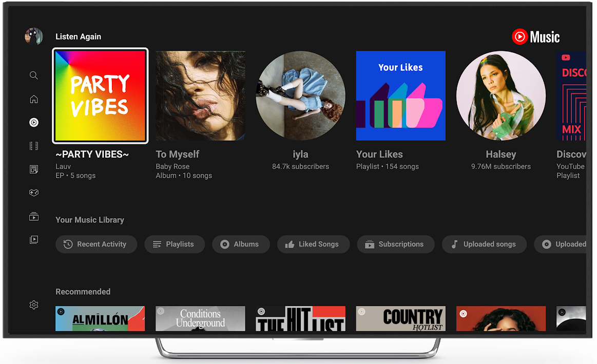
Task: Open Gaming via the controller heart icon
Action: pos(34,193)
